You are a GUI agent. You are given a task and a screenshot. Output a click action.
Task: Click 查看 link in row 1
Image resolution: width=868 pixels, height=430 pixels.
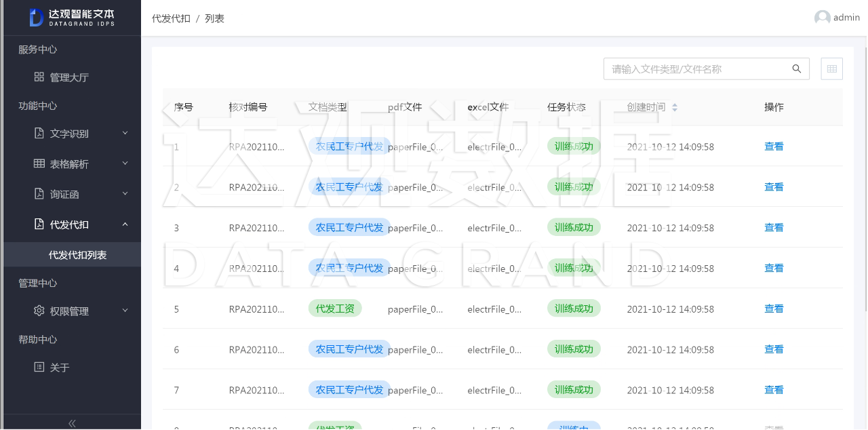tap(774, 146)
